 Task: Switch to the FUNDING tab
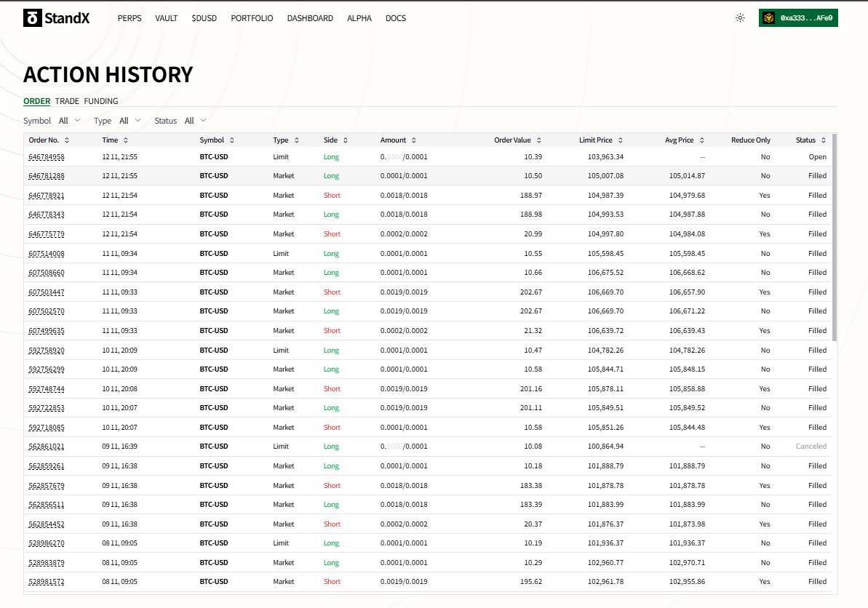(x=101, y=101)
